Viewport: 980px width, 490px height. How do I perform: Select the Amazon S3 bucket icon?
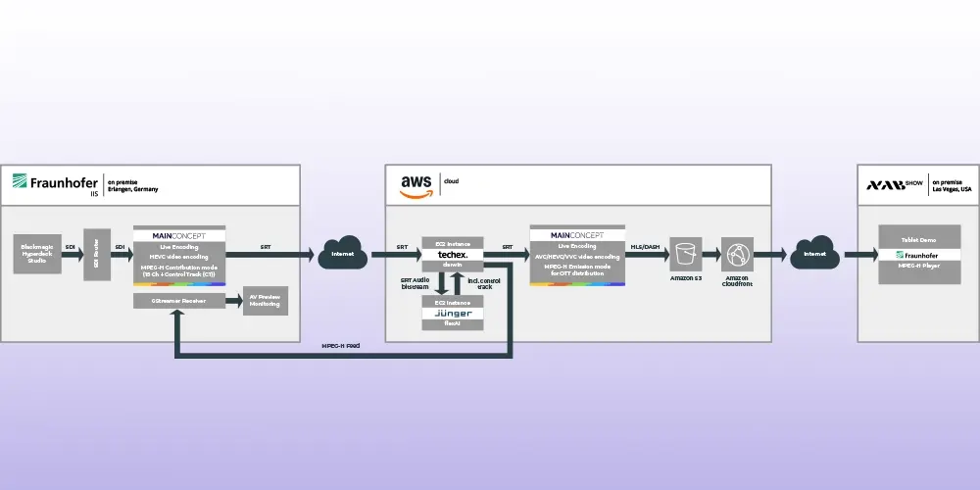click(x=686, y=254)
